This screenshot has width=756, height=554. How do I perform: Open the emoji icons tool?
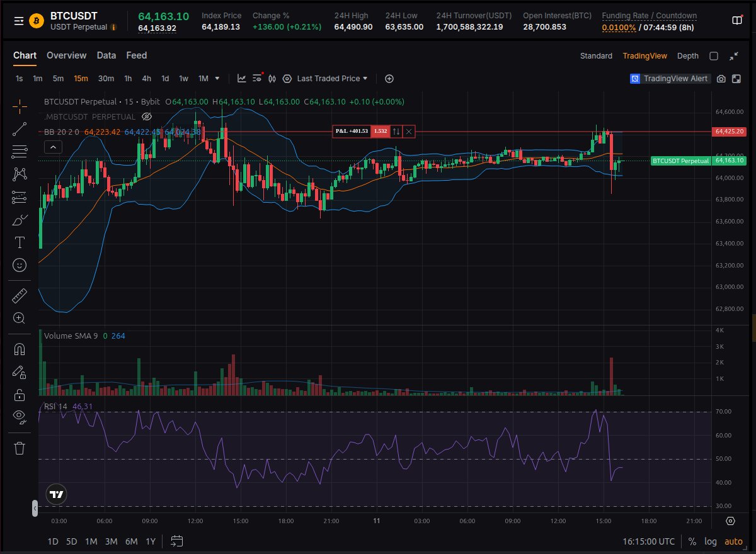[x=20, y=265]
